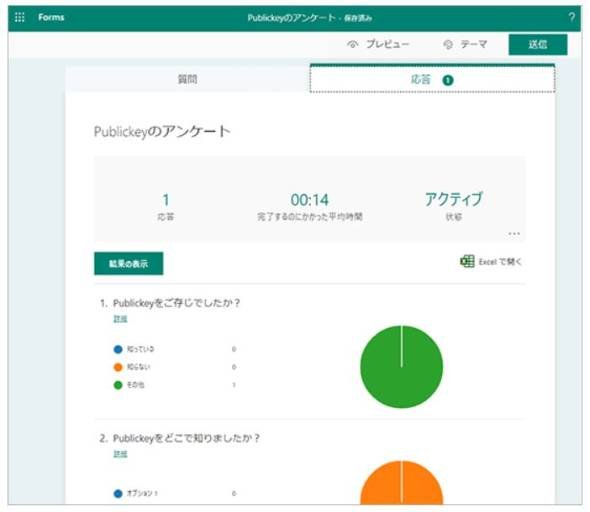Click the オプション1 legend label
590x512 pixels.
point(142,493)
